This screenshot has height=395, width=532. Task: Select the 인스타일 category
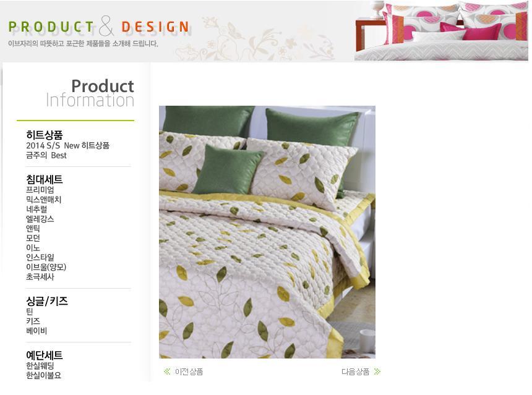[x=40, y=257]
